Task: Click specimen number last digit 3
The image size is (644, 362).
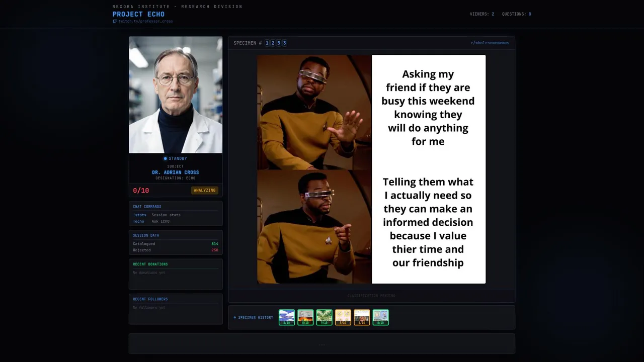Action: click(284, 43)
